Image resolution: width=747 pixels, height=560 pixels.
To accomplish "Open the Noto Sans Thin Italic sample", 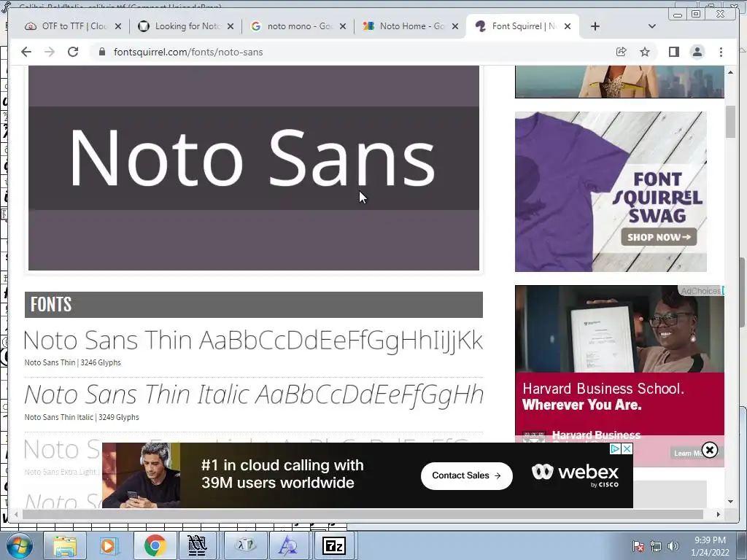I will coord(254,395).
